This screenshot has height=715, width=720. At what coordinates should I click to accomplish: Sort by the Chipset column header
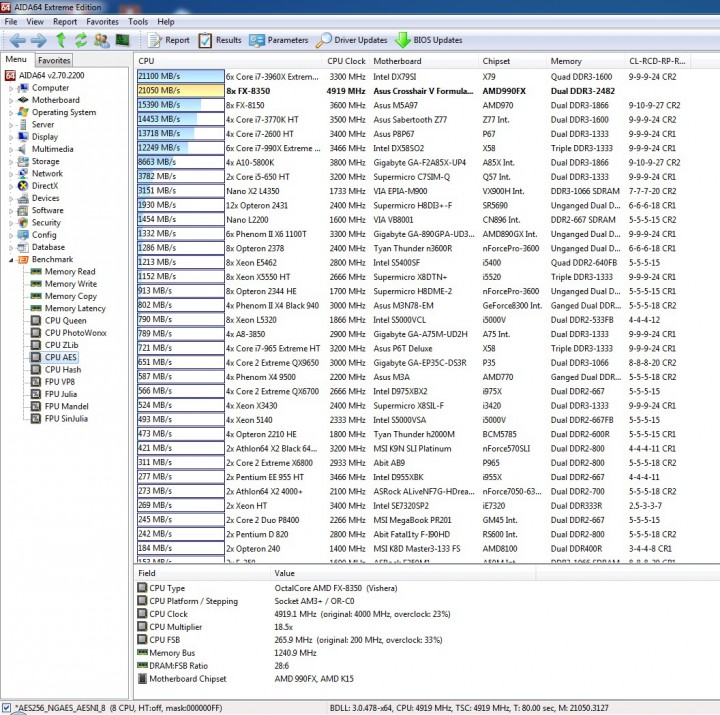pos(512,61)
